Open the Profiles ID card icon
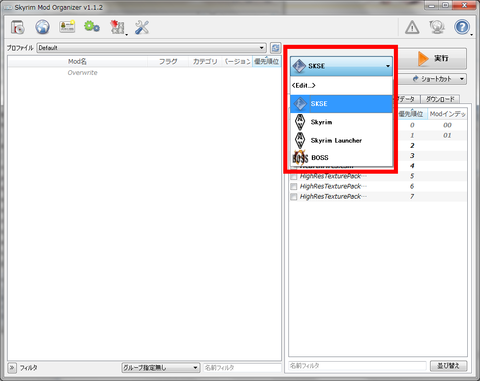Viewport: 480px width, 381px height. (x=67, y=27)
